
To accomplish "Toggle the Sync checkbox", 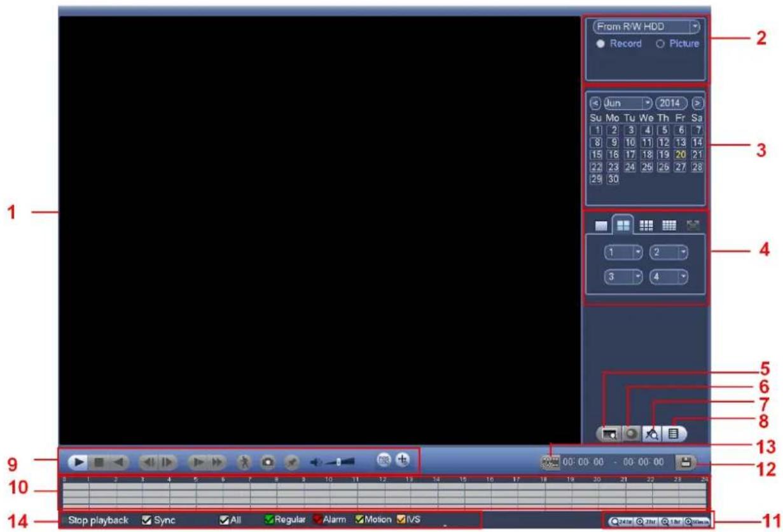I will [146, 520].
